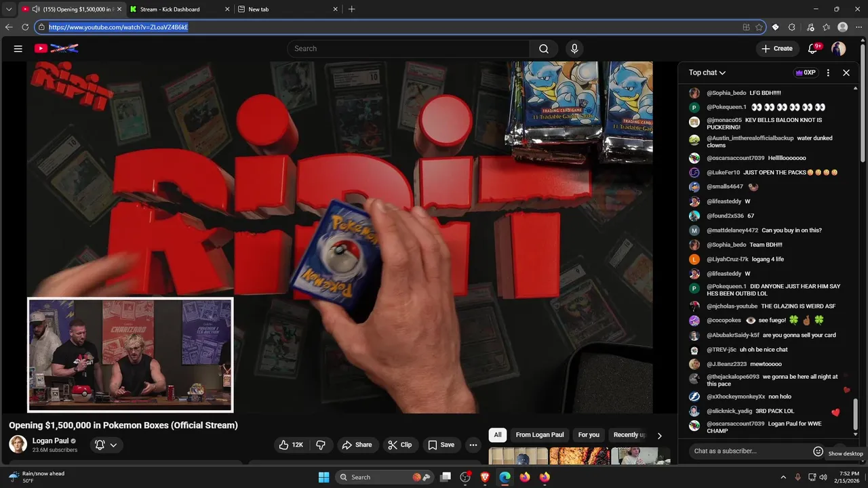
Task: Open the emoji picker in chat
Action: point(818,451)
